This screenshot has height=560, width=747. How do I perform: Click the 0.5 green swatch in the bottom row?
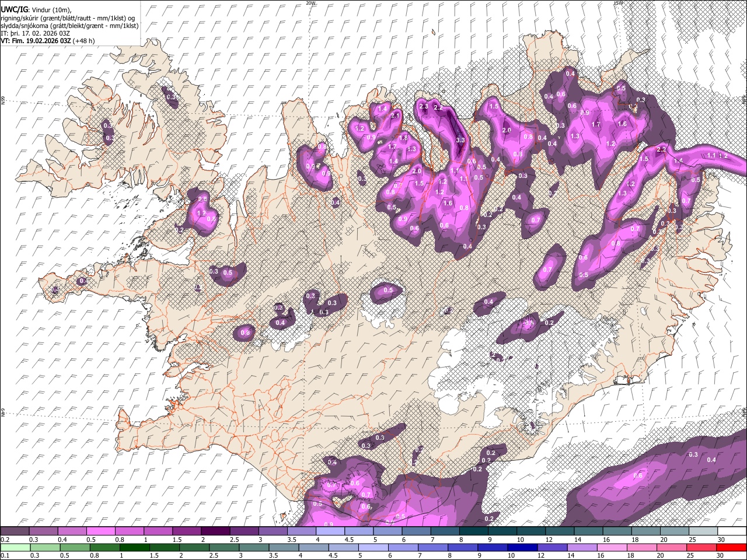[75, 547]
